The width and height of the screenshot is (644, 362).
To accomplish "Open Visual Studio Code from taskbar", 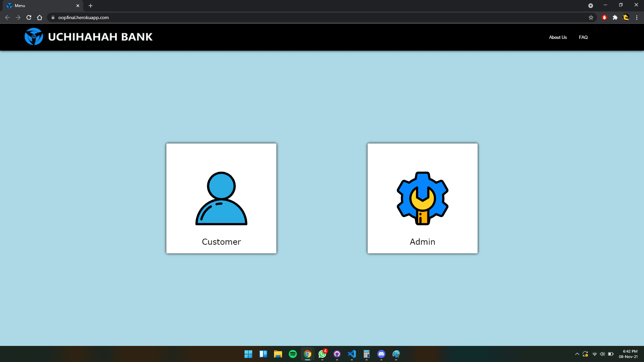I will pos(352,354).
